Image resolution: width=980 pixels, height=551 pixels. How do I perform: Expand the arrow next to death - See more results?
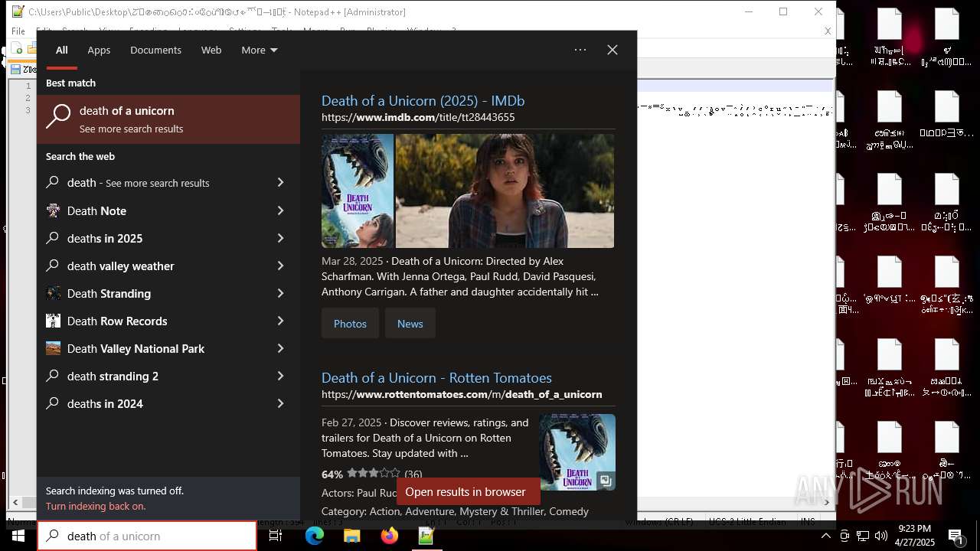(x=280, y=183)
